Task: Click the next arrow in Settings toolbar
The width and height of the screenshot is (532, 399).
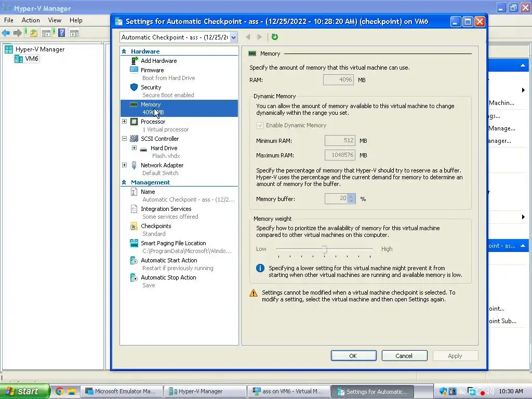Action: [x=260, y=37]
